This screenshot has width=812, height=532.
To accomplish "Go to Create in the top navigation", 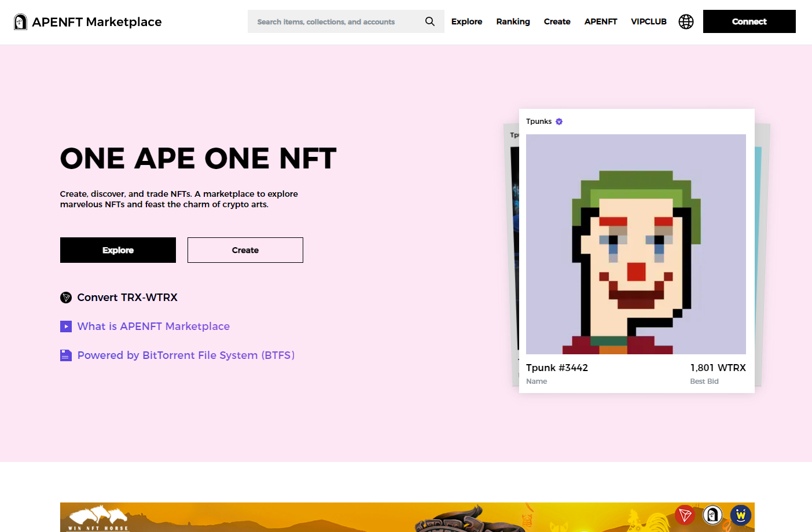I will (557, 21).
